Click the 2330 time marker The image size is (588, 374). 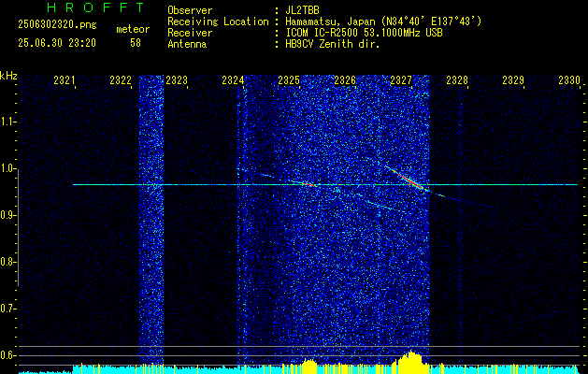[x=569, y=79]
